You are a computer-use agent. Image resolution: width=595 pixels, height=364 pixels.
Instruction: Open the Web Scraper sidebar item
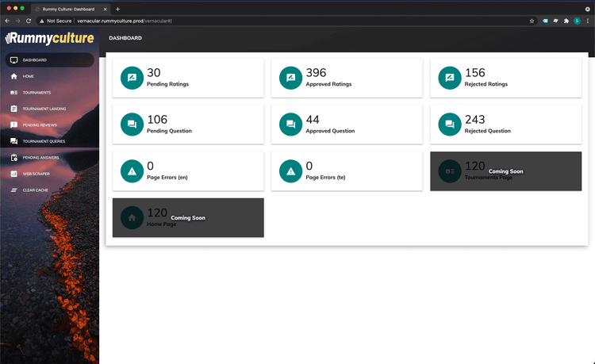coord(36,174)
